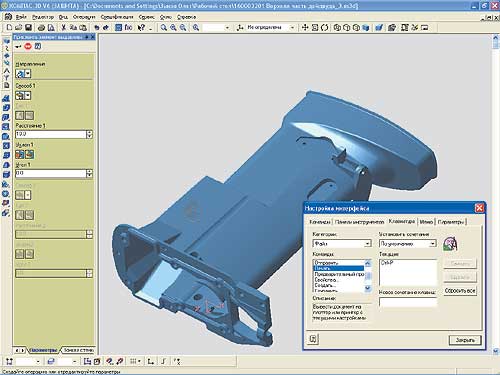Open the variables f(x) icon
The image size is (500, 375).
(128, 28)
